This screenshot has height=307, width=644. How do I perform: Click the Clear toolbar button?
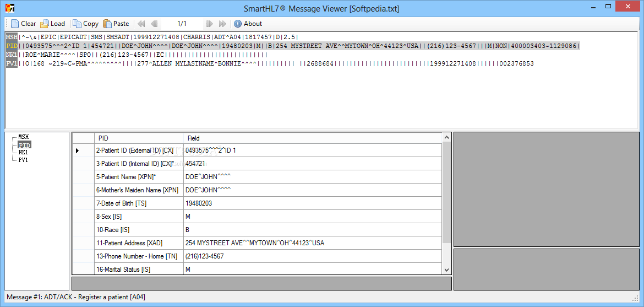click(24, 24)
